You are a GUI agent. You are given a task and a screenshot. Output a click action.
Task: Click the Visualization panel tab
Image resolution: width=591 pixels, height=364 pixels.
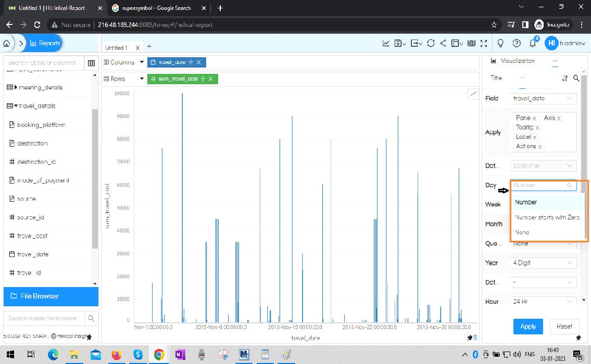pos(512,61)
